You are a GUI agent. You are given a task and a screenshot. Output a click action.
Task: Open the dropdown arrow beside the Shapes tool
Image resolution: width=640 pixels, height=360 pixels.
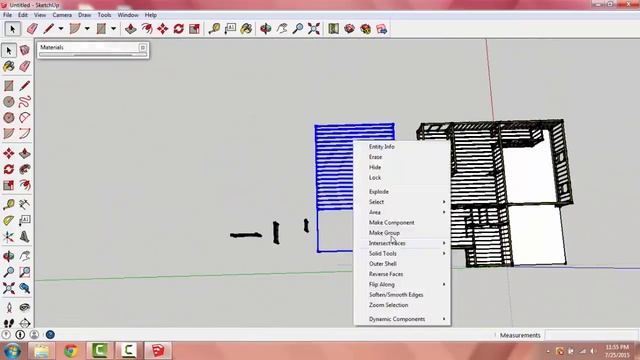[x=113, y=29]
